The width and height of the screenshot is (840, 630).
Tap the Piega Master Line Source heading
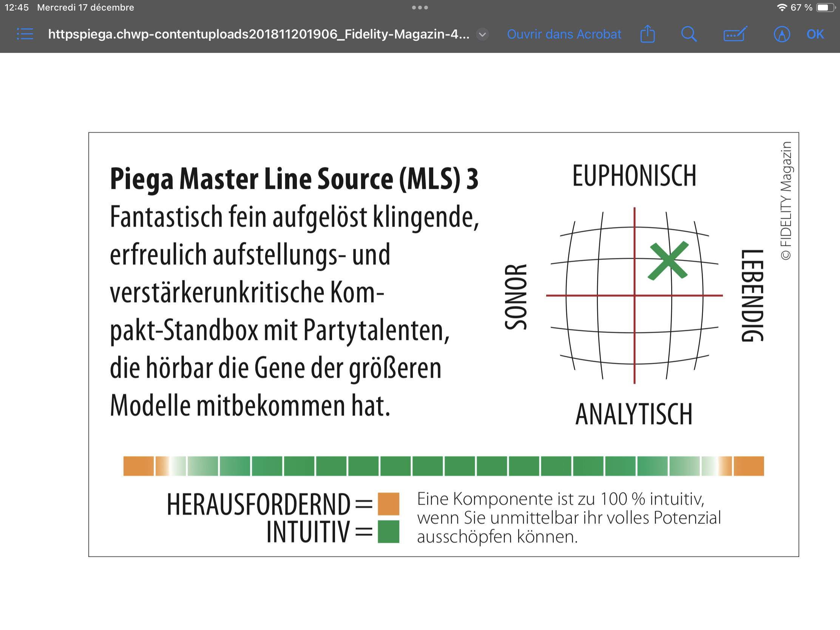click(x=294, y=179)
